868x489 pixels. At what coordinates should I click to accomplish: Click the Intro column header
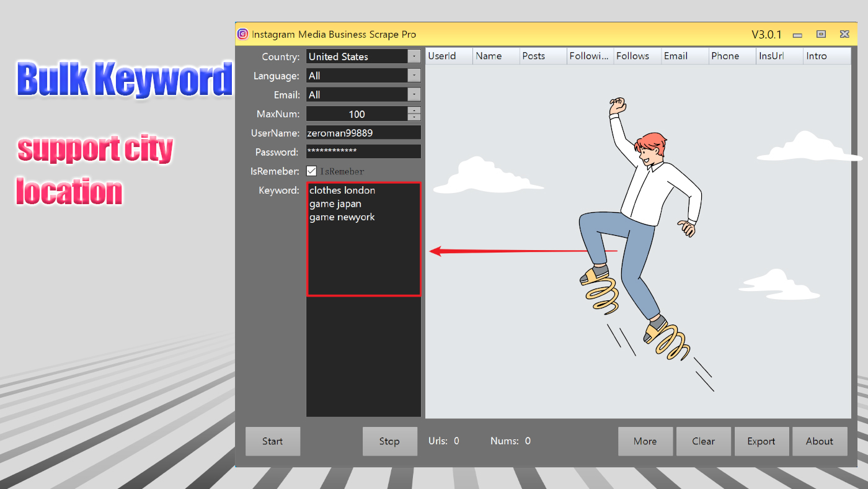click(x=827, y=56)
